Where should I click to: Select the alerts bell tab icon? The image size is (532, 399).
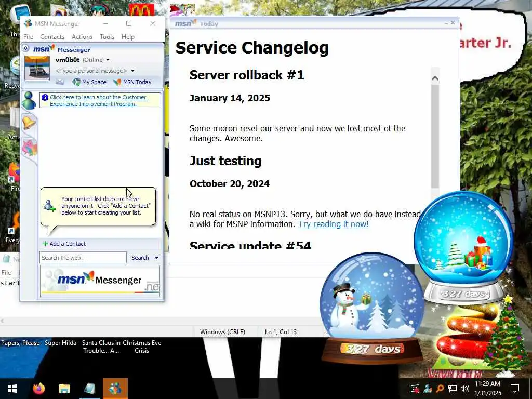(x=29, y=123)
